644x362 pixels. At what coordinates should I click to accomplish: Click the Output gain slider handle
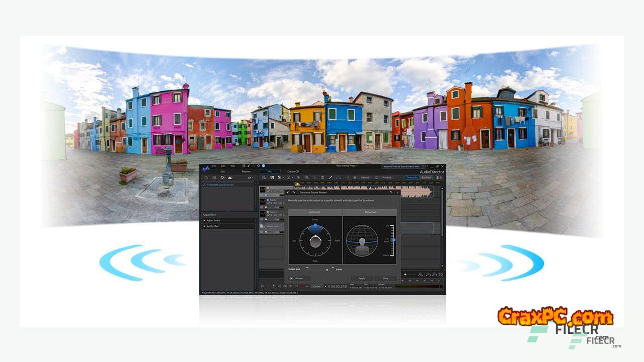(327, 269)
